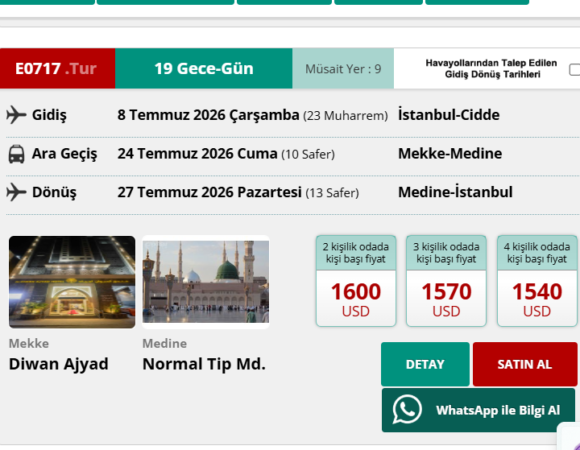Click the Müsait Yer : 9 label

click(343, 68)
